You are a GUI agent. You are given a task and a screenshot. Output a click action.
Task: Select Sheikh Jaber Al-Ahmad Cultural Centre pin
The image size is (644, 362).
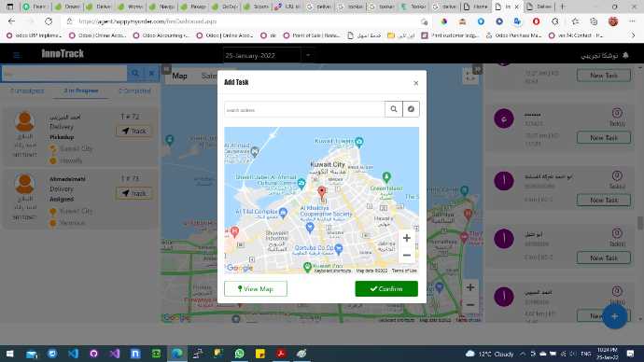coord(301,183)
